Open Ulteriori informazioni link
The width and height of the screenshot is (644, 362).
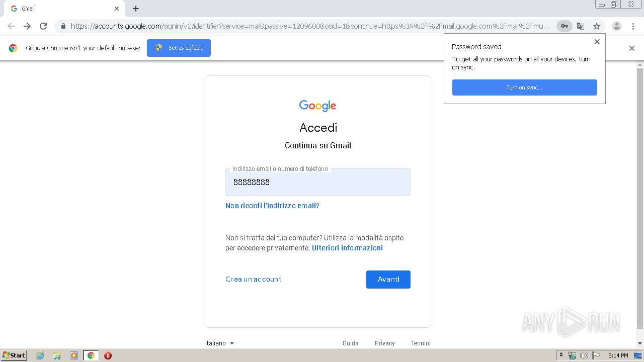pyautogui.click(x=347, y=248)
